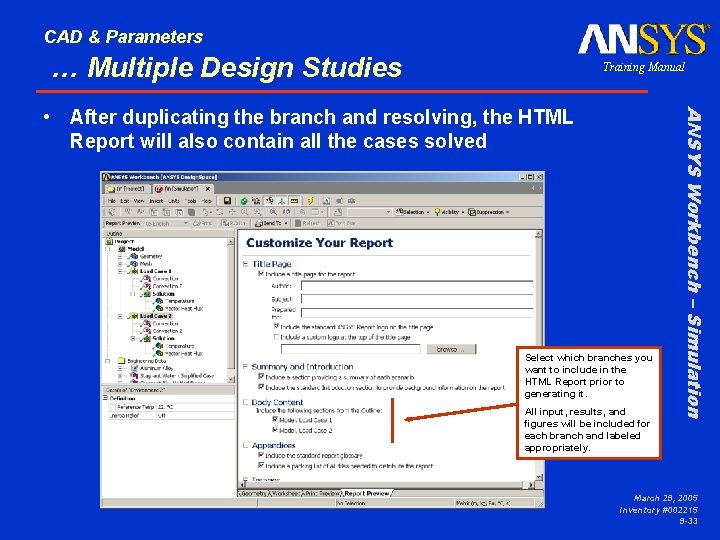This screenshot has height=540, width=720.
Task: Toggle Include the standard ANSYS Report logo checkbox
Action: pyautogui.click(x=276, y=326)
